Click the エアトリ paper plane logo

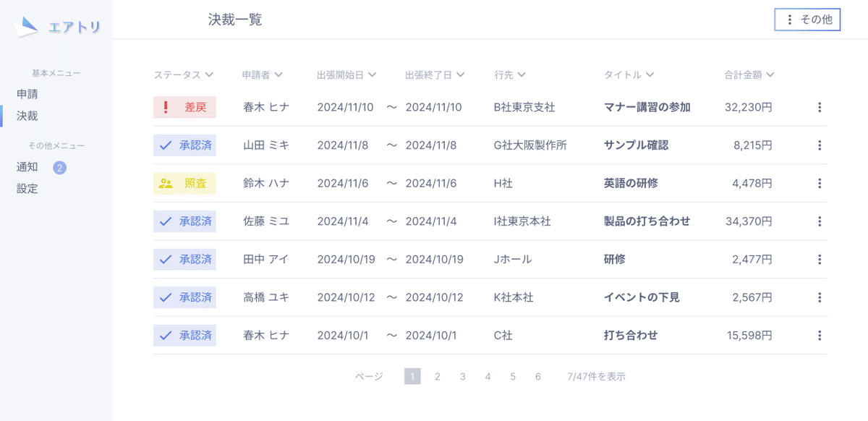pyautogui.click(x=26, y=27)
